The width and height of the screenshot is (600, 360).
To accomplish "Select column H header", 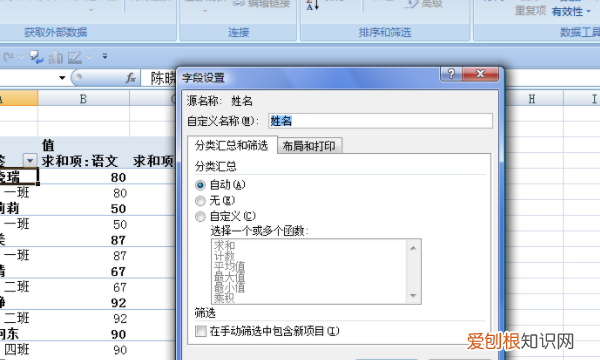I will 532,99.
